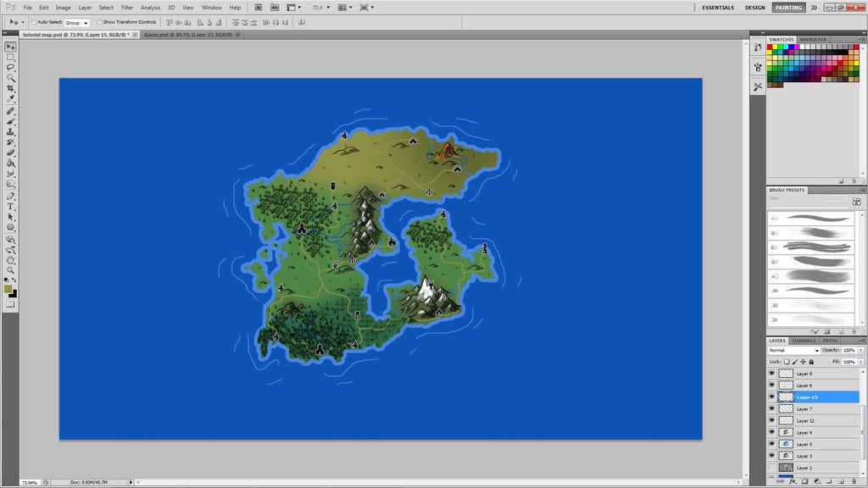This screenshot has height=488, width=868.
Task: Check the Show Transform Controls option
Action: (x=99, y=22)
